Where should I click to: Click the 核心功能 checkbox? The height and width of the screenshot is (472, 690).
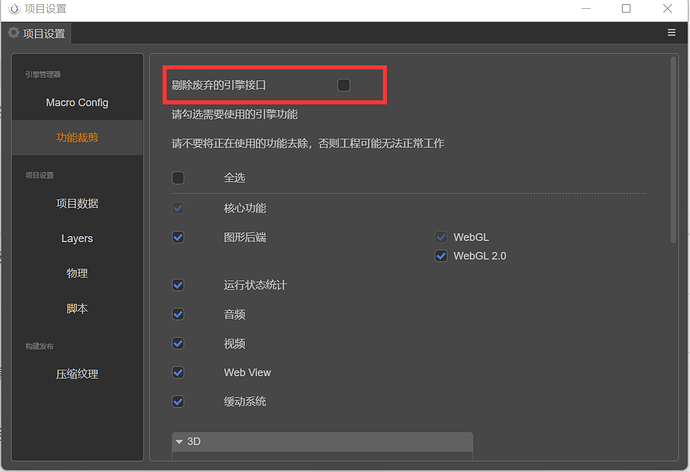178,208
